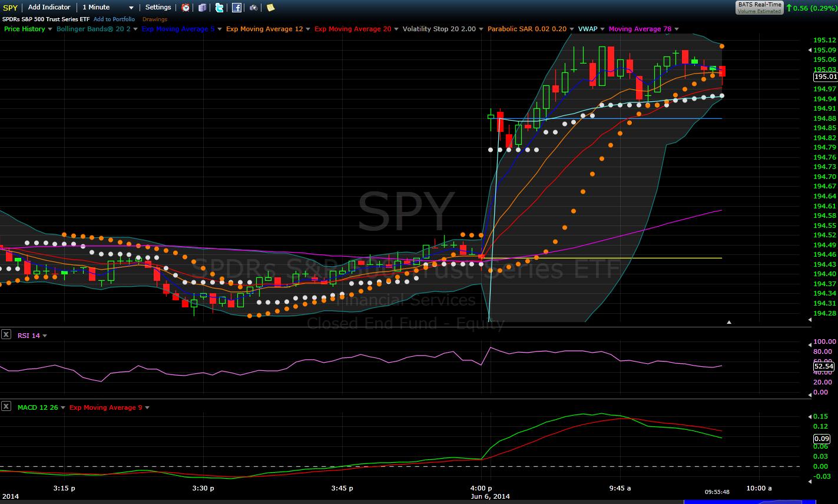Image resolution: width=838 pixels, height=504 pixels.
Task: Expand Moving Average 78 dropdown arrow
Action: [x=677, y=29]
